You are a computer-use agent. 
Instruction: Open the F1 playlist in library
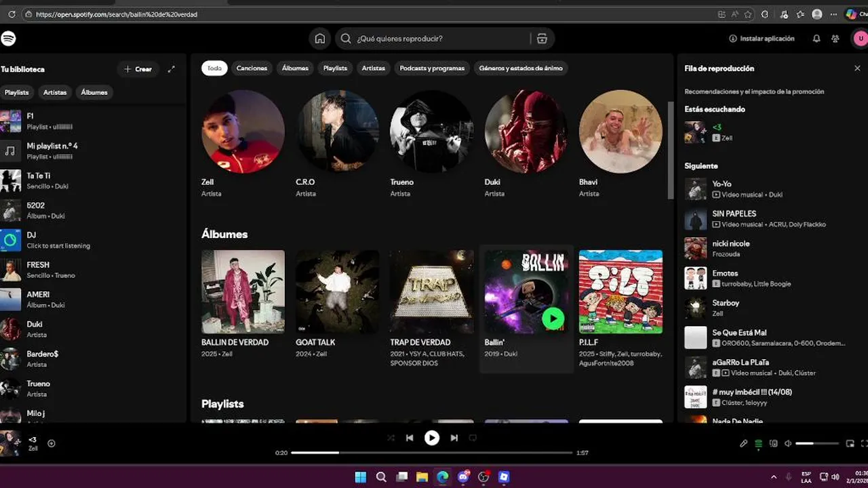(x=92, y=121)
